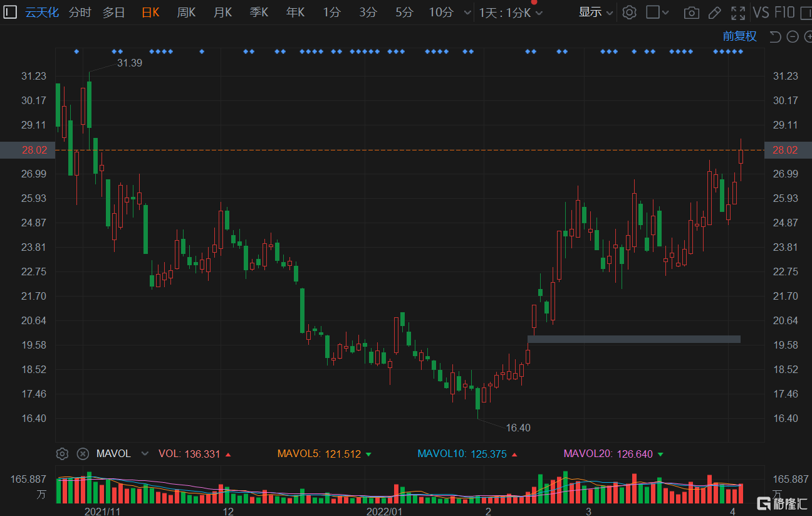Screen dimensions: 812x516
Task: Toggle 前复权 price adjustment mode
Action: 739,36
